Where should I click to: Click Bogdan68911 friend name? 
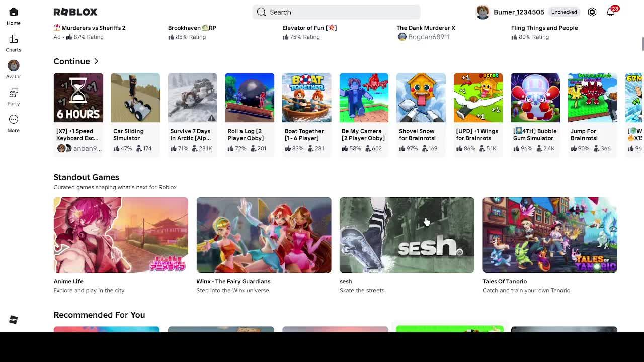tap(429, 37)
